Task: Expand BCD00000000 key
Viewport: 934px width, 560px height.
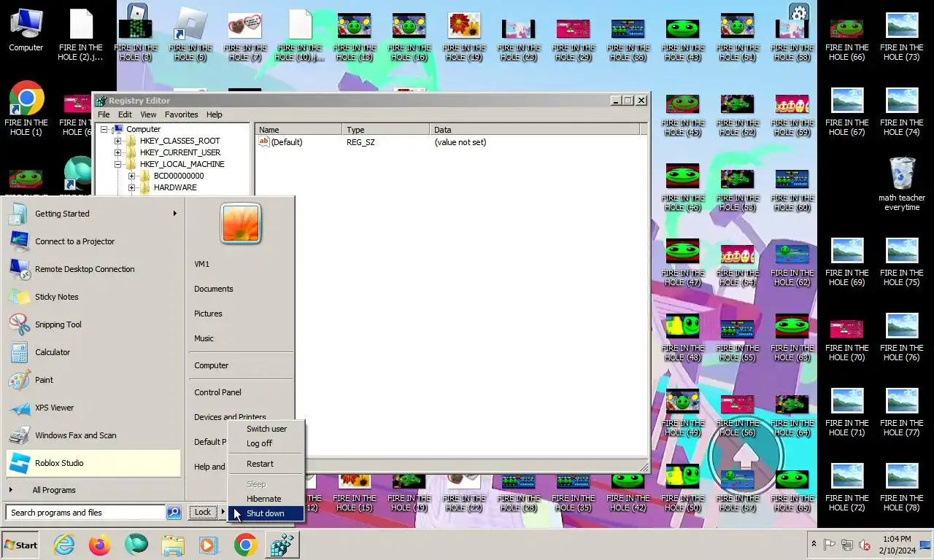Action: pos(132,176)
